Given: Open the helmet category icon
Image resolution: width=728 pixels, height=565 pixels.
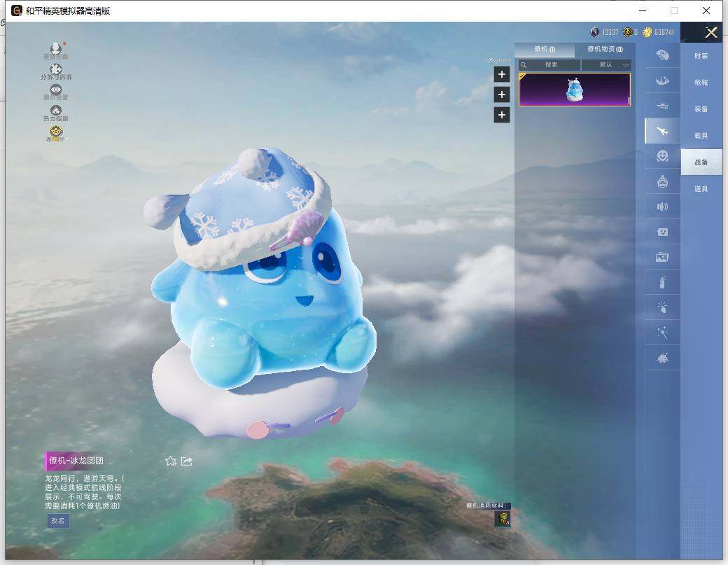Looking at the screenshot, I should (x=662, y=56).
